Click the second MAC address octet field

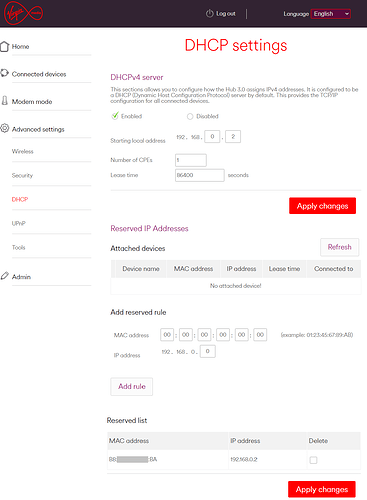pyautogui.click(x=186, y=335)
